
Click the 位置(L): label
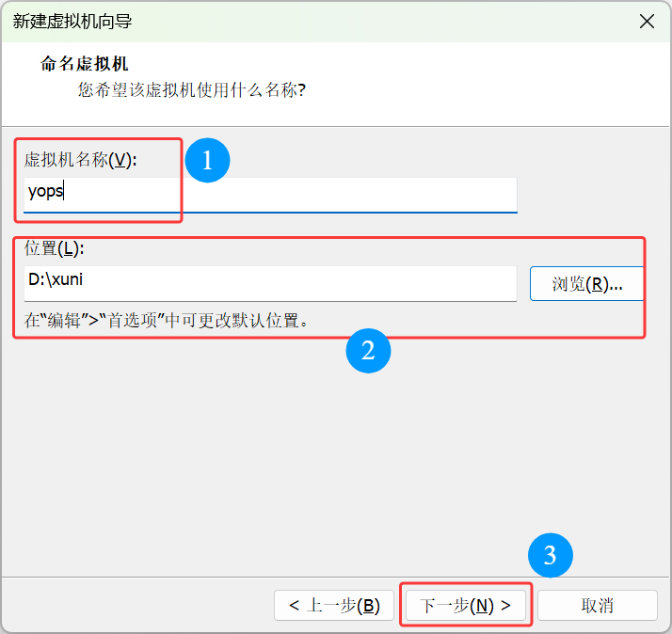click(55, 249)
